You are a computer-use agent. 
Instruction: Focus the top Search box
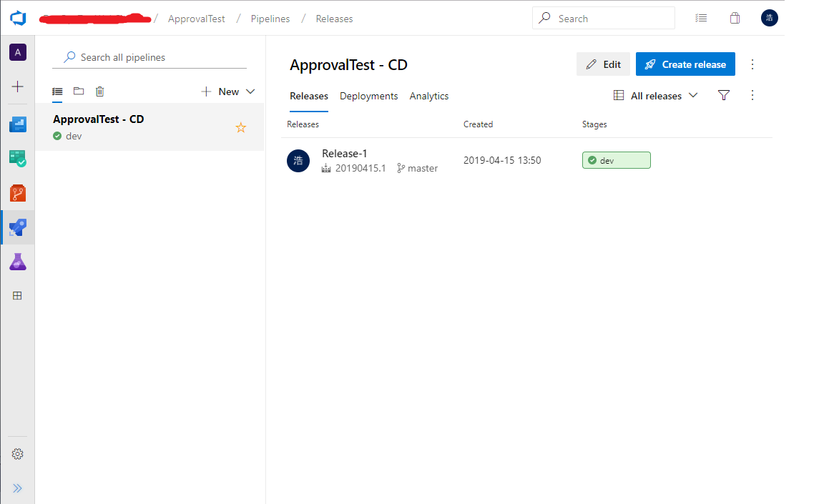click(603, 19)
